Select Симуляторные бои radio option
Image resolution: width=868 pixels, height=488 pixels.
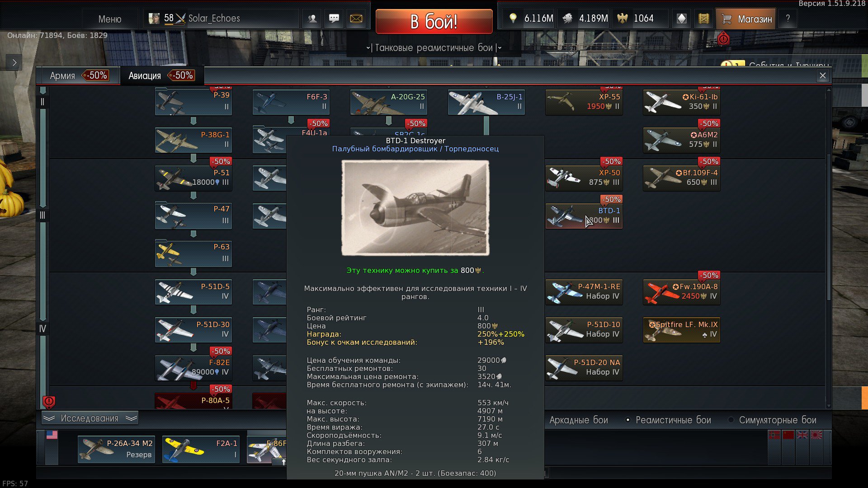click(772, 420)
